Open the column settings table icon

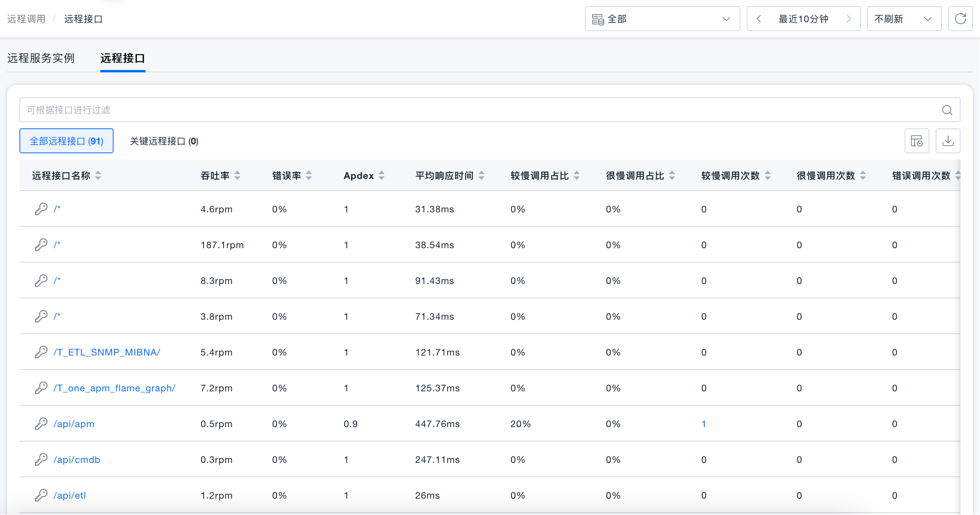pos(917,141)
